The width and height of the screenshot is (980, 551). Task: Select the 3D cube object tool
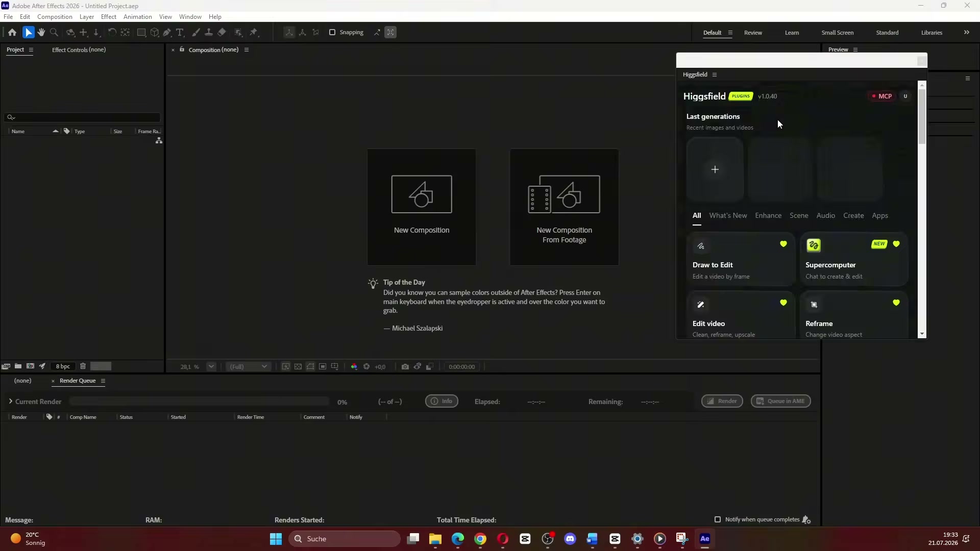coord(154,32)
